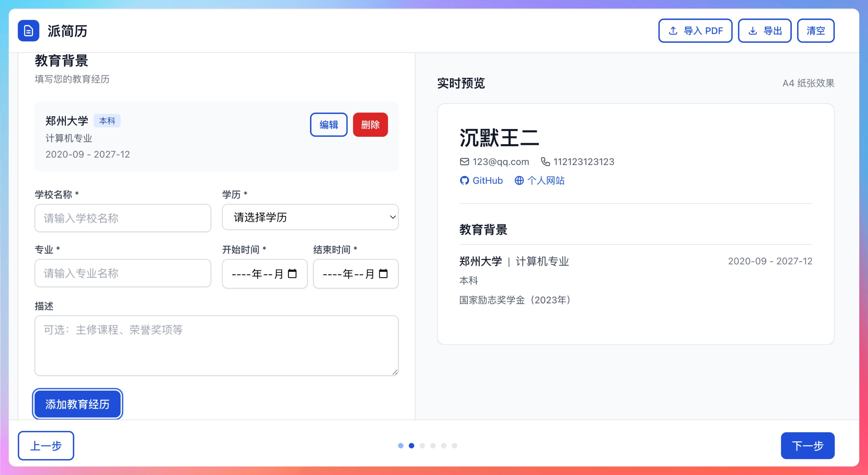868x475 pixels.
Task: Open start date calendar picker icon
Action: 292,274
